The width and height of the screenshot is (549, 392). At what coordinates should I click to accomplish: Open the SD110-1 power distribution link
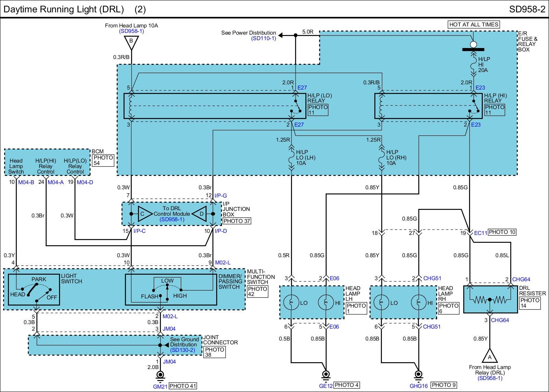click(264, 38)
